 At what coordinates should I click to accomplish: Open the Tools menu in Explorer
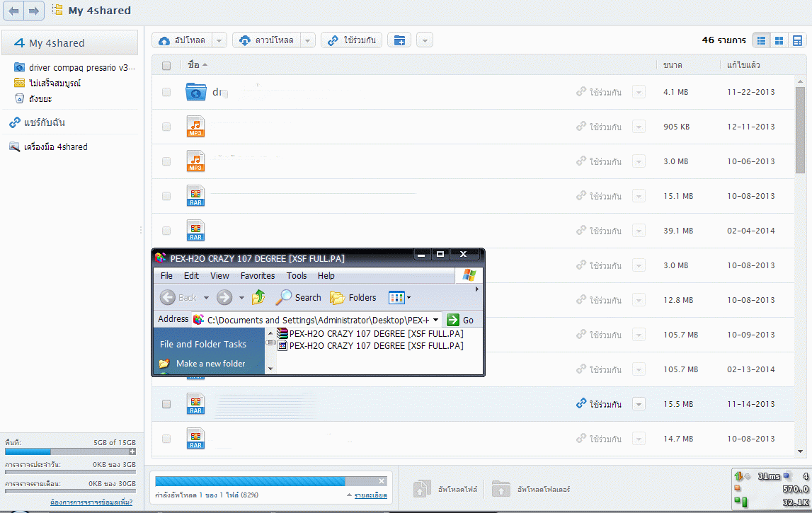(297, 275)
